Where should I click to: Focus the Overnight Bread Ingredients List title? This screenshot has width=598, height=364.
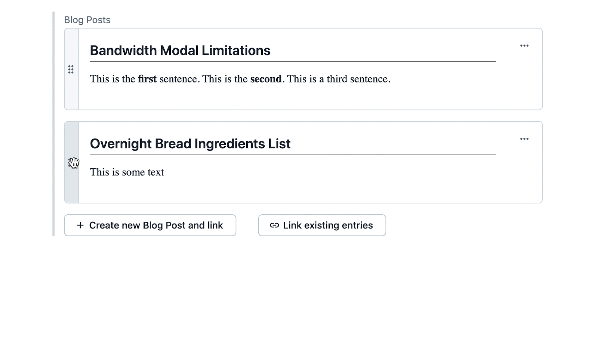pyautogui.click(x=190, y=144)
